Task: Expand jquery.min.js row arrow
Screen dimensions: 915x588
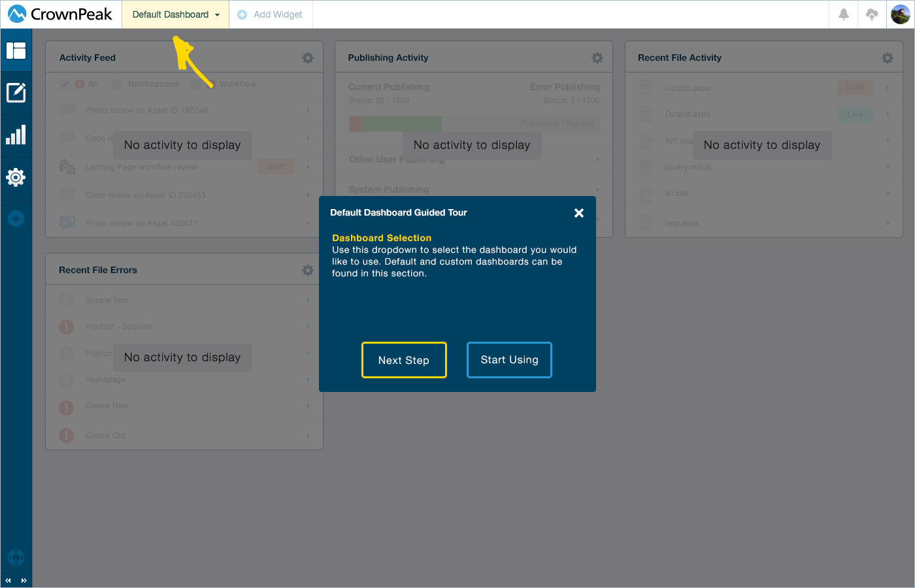Action: click(x=888, y=167)
